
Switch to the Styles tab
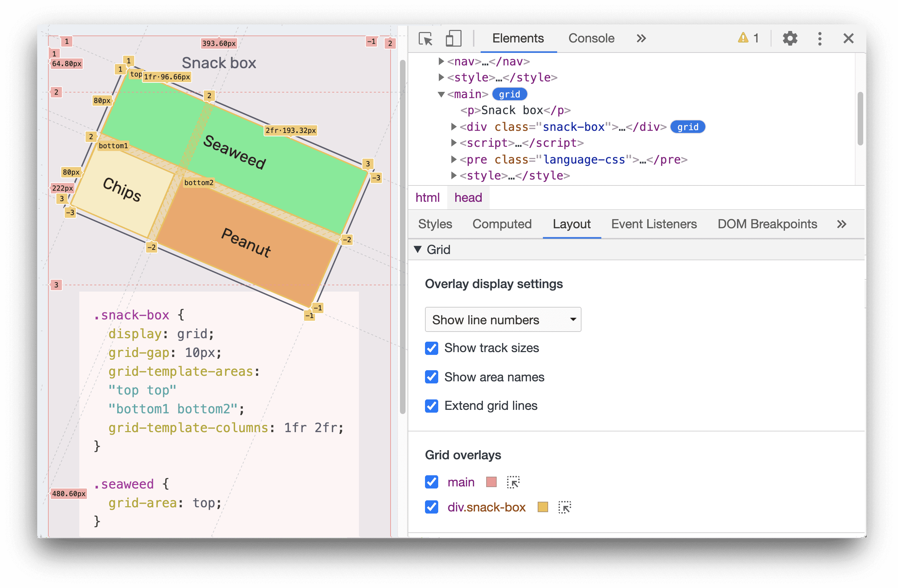[434, 224]
